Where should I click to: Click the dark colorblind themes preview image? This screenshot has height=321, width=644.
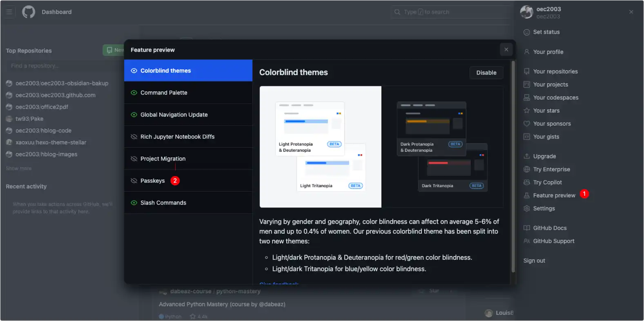(x=442, y=147)
